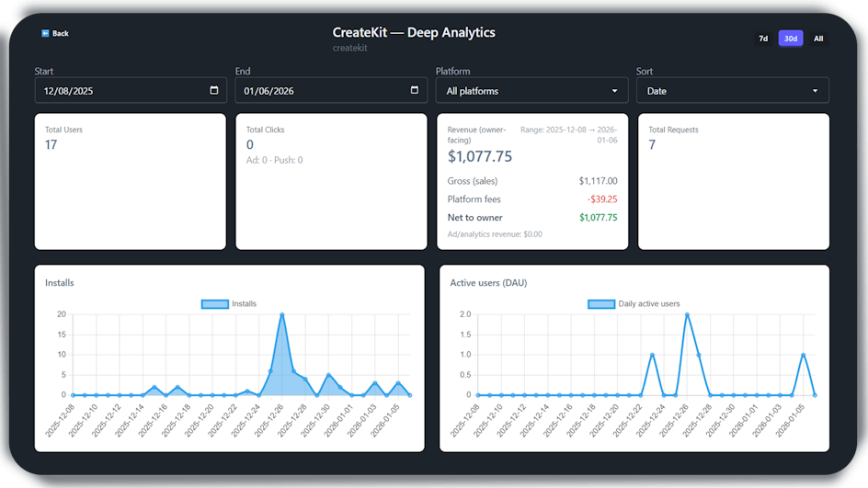Select the Total Requests card
868x488 pixels.
[733, 181]
